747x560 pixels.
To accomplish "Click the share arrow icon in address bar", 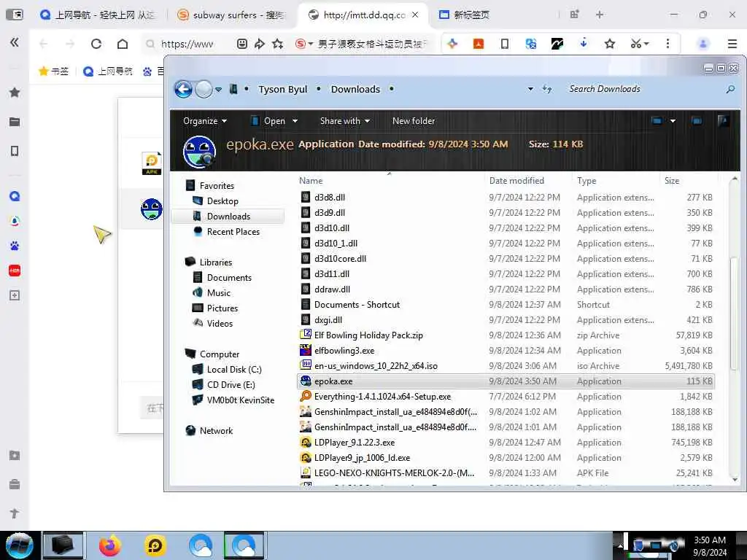I will click(260, 44).
